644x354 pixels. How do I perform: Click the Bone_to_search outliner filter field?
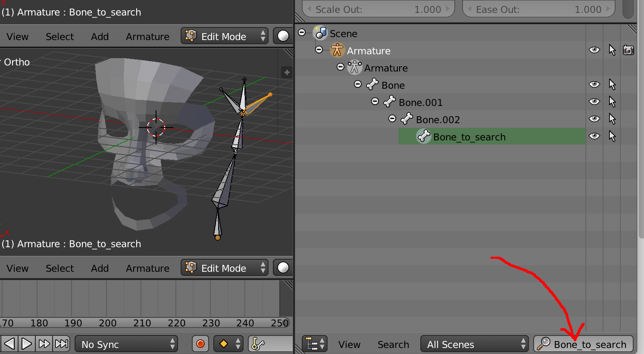pos(584,344)
